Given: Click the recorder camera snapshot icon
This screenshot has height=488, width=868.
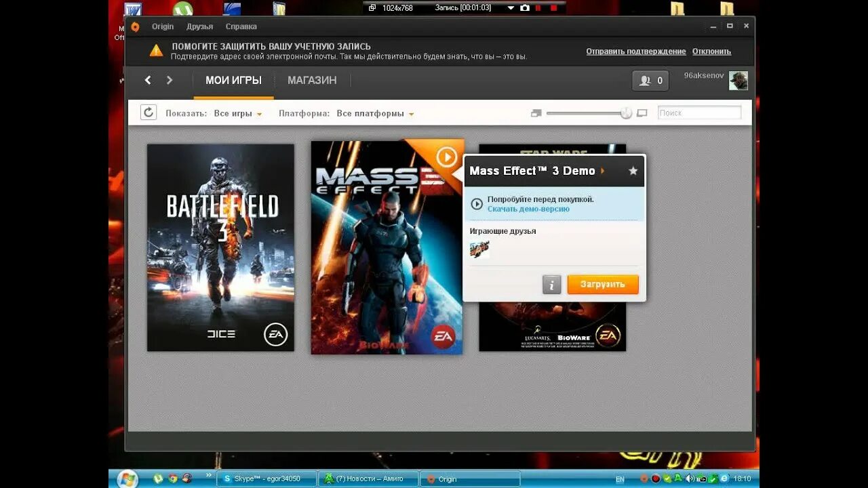Looking at the screenshot, I should pos(524,7).
